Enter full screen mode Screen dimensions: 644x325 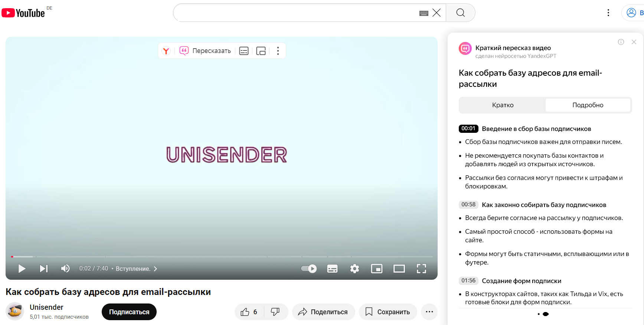[x=421, y=269]
